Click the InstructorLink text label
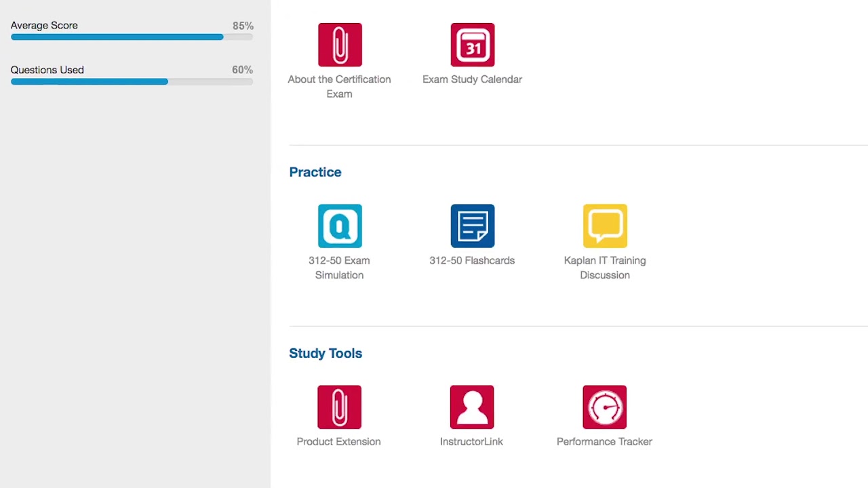This screenshot has height=488, width=868. [471, 441]
